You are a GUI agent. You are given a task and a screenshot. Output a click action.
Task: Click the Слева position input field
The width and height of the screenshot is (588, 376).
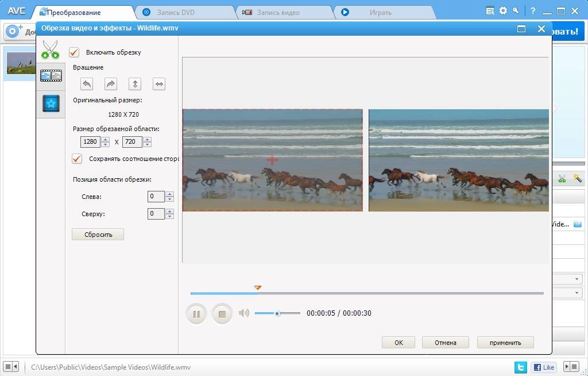156,197
